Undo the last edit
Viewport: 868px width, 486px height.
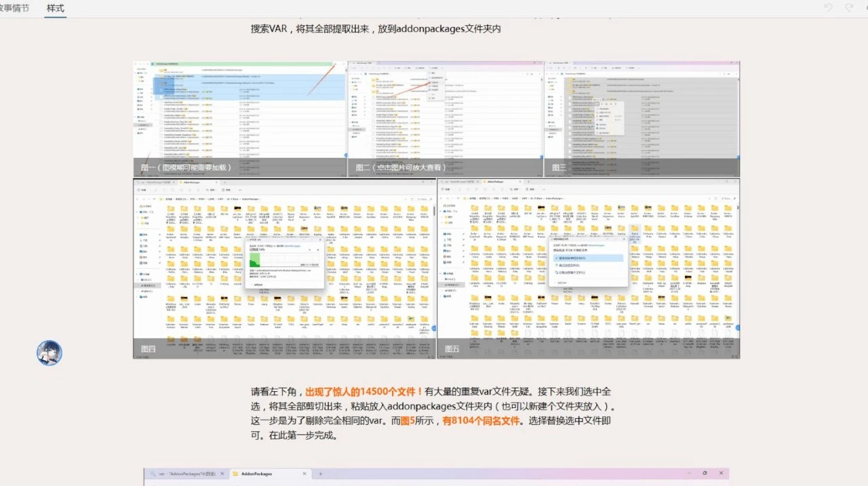click(828, 8)
